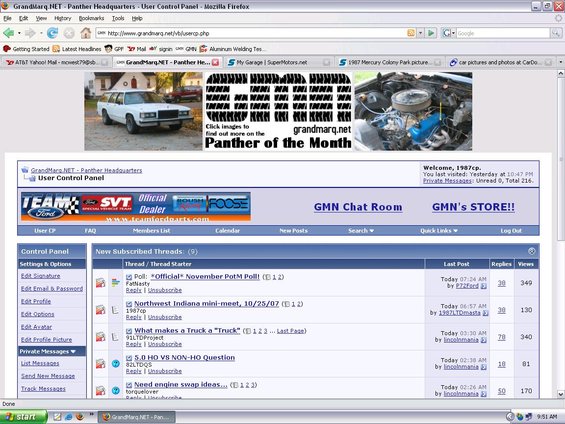The image size is (565, 424).
Task: Open the Members List nav link
Action: [151, 231]
